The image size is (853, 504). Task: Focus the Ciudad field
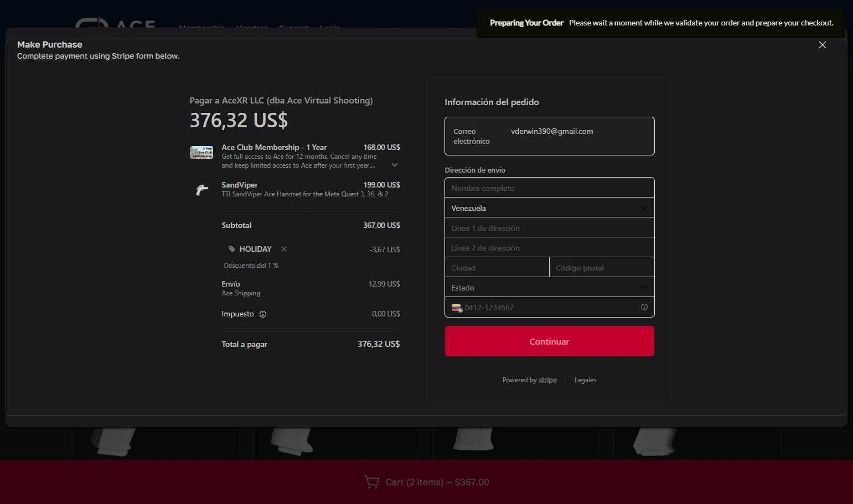click(x=497, y=267)
